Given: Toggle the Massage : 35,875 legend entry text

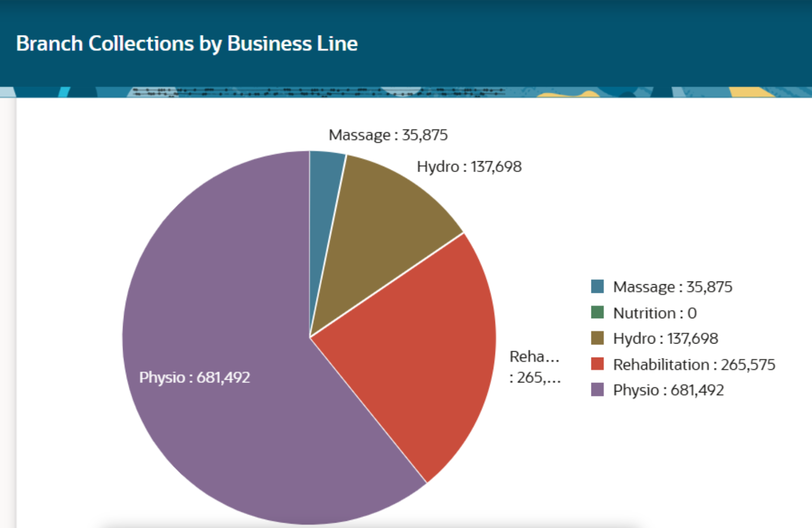Looking at the screenshot, I should point(672,287).
